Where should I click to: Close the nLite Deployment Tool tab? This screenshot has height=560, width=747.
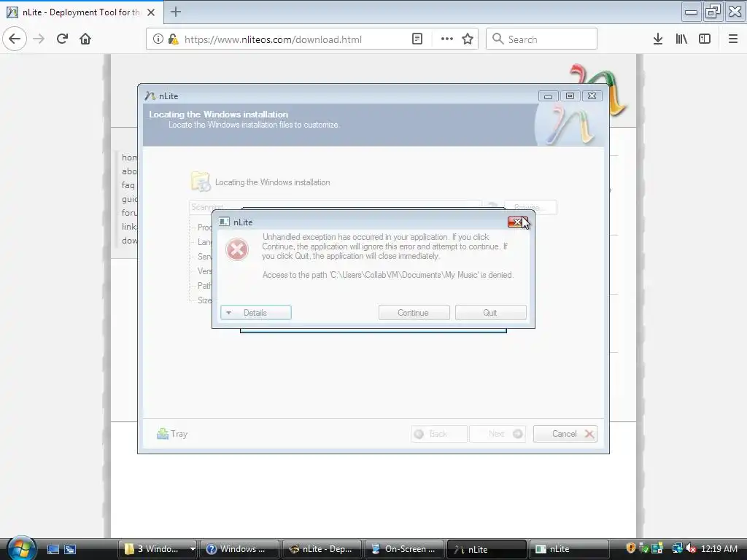(x=151, y=12)
